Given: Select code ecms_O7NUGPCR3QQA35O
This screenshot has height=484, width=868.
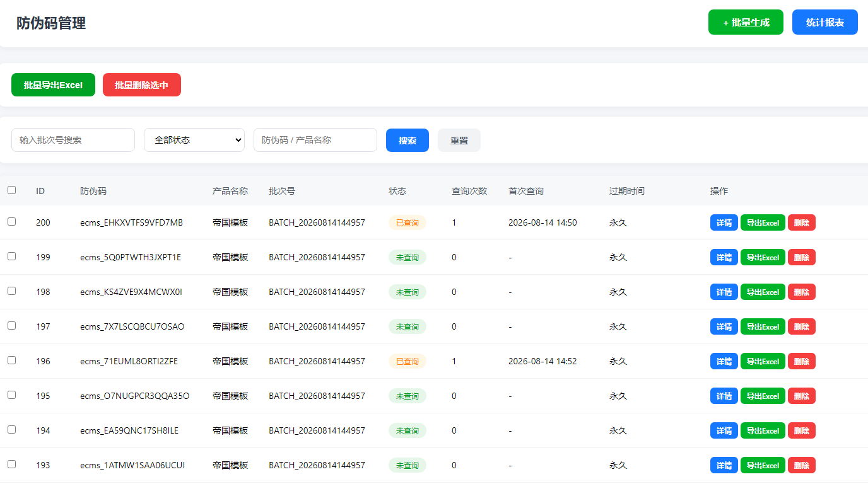Looking at the screenshot, I should tap(135, 396).
